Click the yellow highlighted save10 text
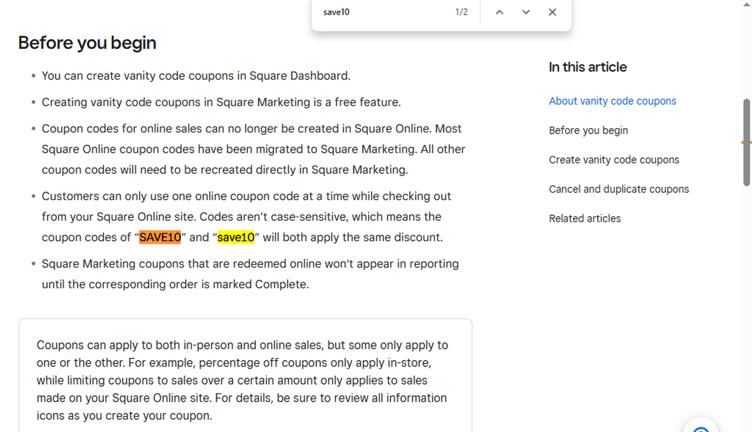The height and width of the screenshot is (432, 752). (x=236, y=237)
